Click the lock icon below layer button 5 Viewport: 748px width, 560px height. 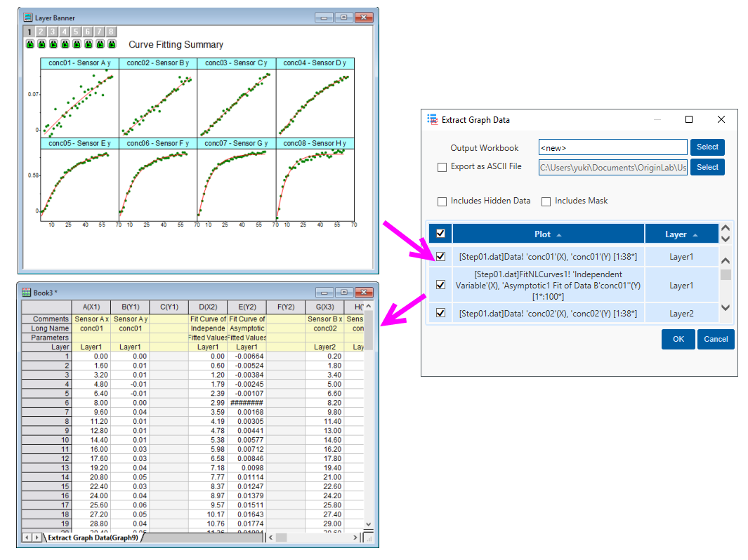point(77,44)
